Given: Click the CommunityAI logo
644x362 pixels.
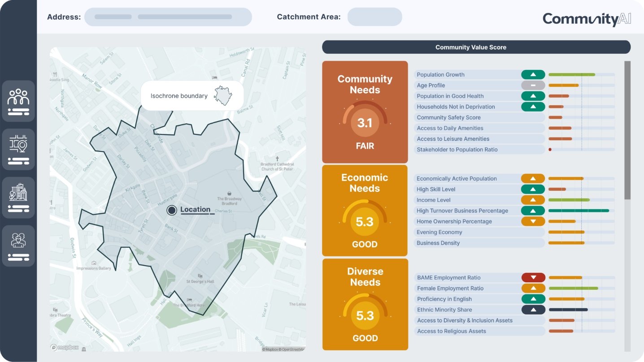Looking at the screenshot, I should [x=586, y=19].
